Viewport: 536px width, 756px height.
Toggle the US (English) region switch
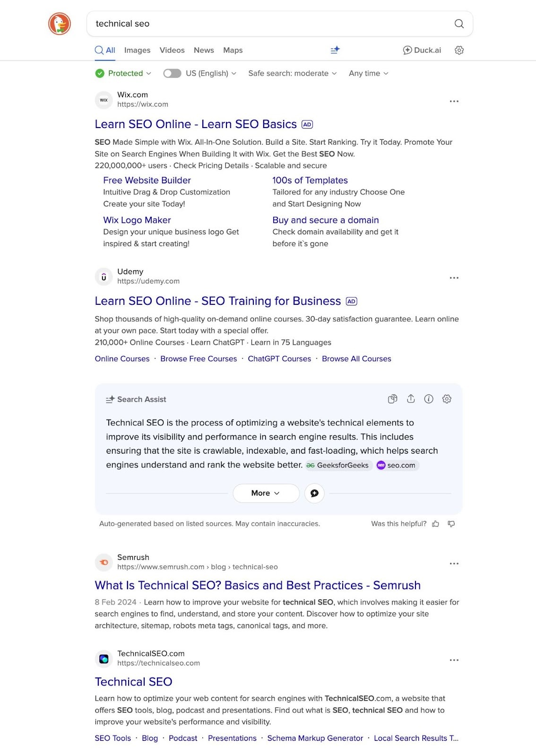coord(172,73)
